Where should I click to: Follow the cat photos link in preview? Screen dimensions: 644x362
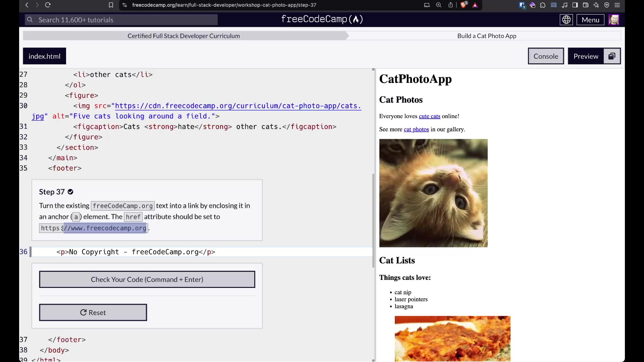(x=416, y=129)
